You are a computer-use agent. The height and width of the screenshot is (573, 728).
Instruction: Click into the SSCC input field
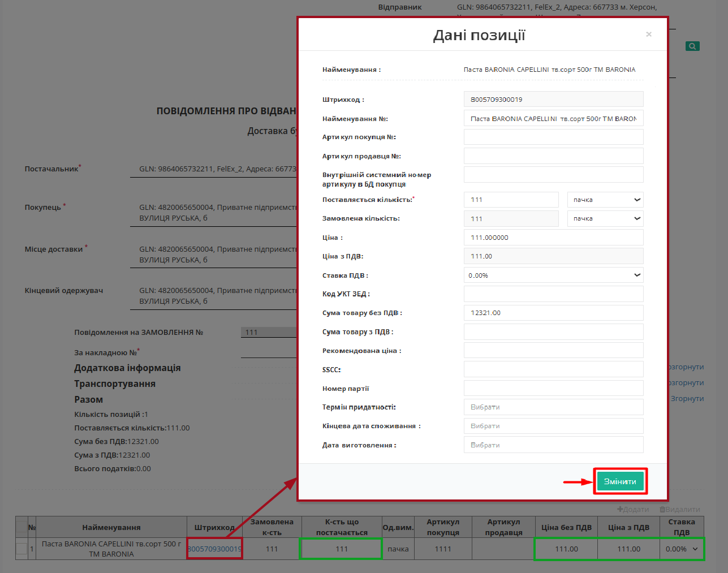point(553,369)
